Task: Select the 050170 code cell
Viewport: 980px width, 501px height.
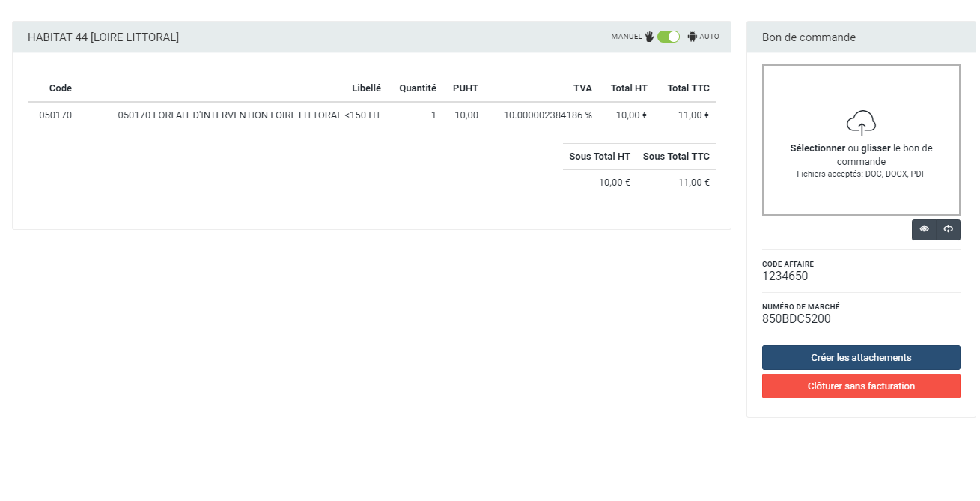Action: pos(55,115)
